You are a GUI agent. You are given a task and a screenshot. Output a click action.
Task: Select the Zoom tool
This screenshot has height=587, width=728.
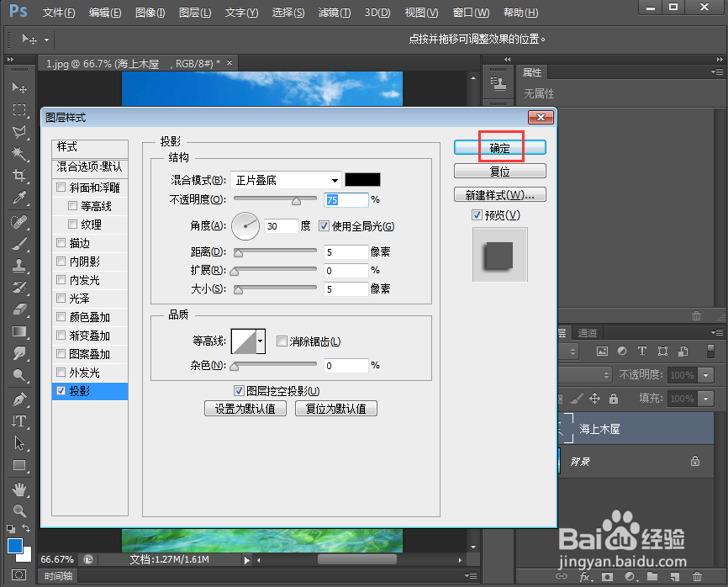(x=19, y=510)
